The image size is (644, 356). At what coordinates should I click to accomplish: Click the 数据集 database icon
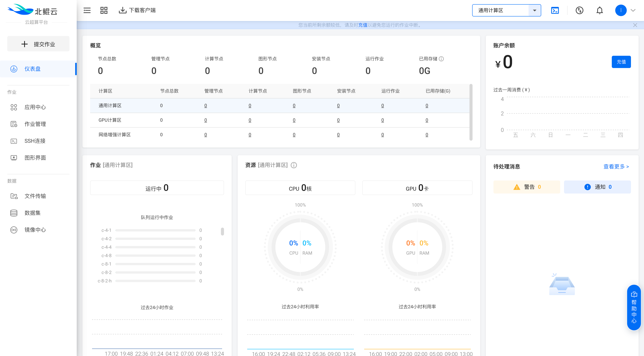coord(14,213)
